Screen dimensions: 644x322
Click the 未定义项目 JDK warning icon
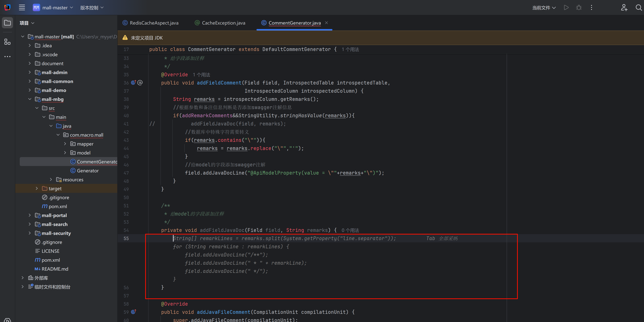click(125, 38)
